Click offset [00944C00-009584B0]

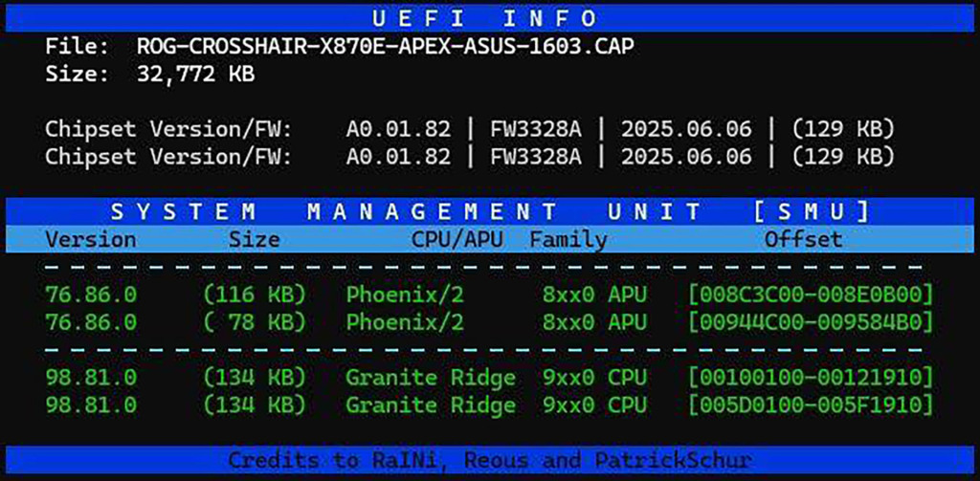pos(811,322)
